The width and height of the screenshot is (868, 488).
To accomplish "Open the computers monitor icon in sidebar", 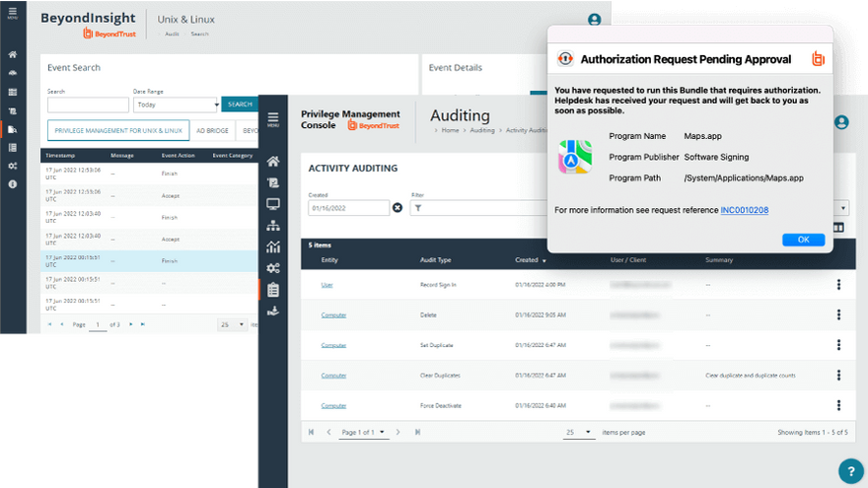I will [273, 204].
